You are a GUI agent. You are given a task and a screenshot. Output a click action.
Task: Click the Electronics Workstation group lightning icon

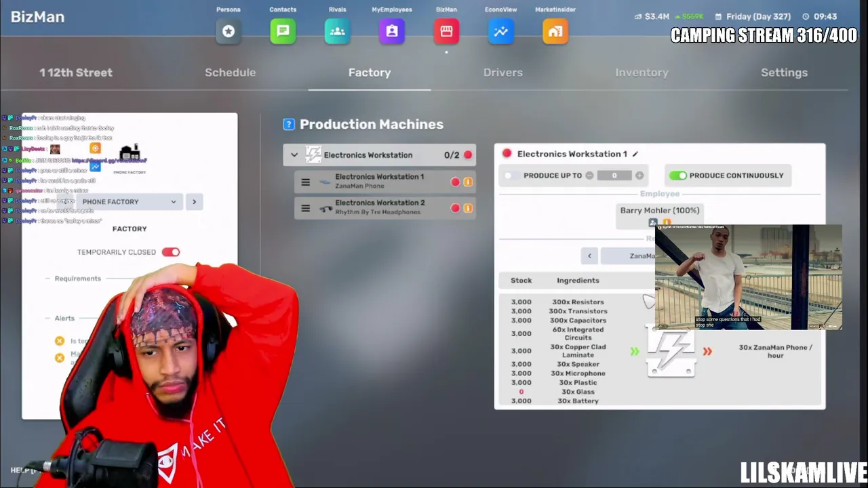tap(313, 155)
